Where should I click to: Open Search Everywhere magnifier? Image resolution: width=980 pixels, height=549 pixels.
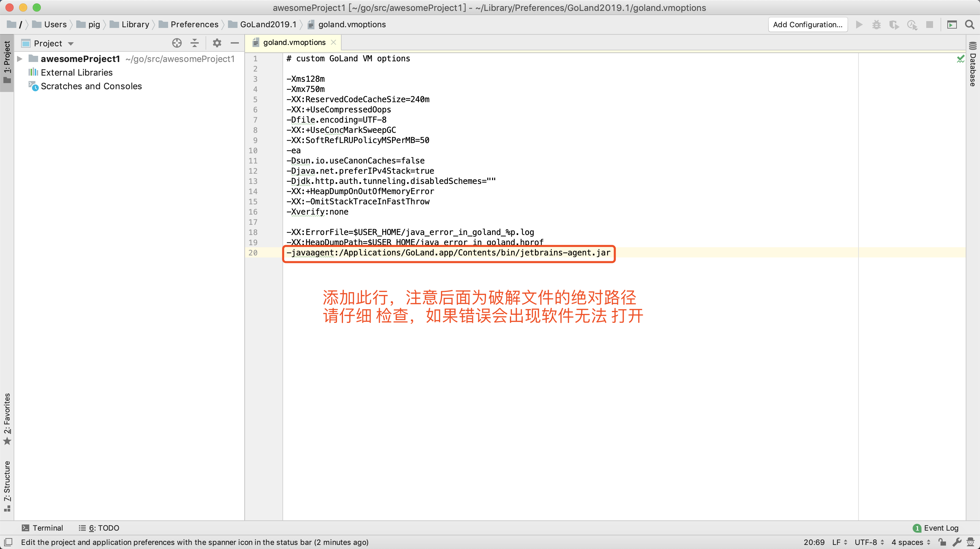coord(970,25)
